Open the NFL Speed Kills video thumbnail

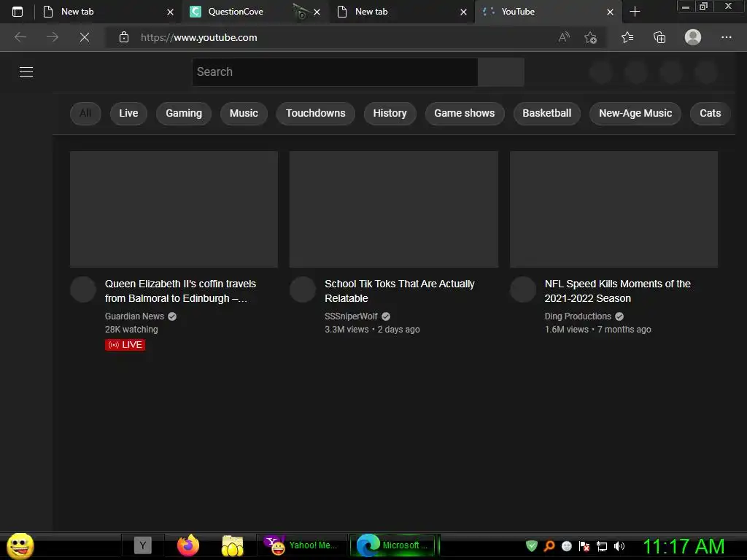pyautogui.click(x=614, y=209)
